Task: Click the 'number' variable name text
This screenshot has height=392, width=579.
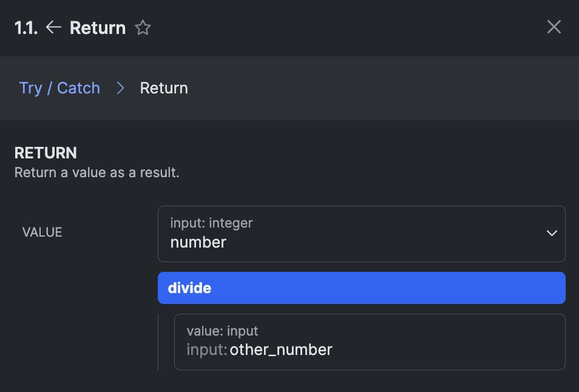Action: [x=198, y=242]
